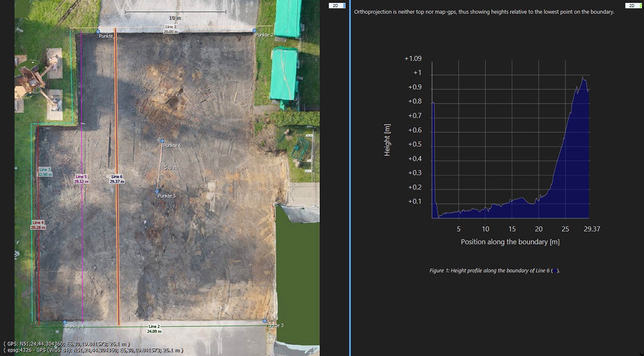644x356 pixels.
Task: Click the Punkte 3 marker circle
Action: tap(265, 321)
